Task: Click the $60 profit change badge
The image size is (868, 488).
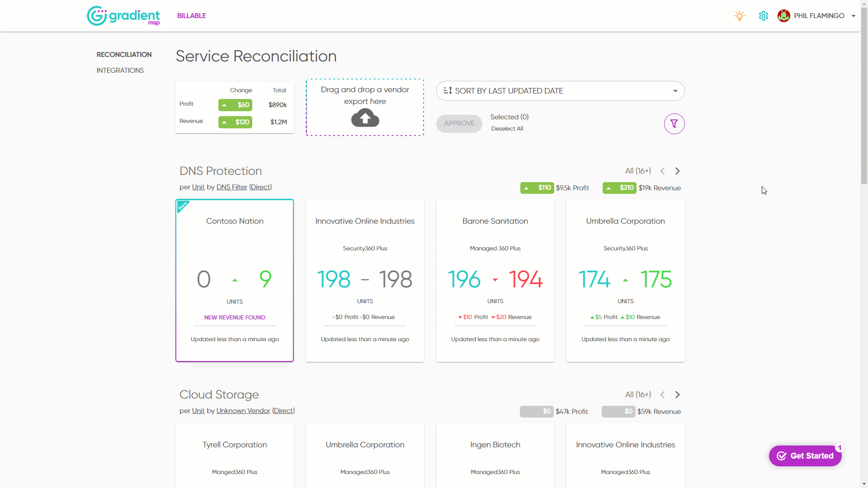Action: tap(235, 105)
